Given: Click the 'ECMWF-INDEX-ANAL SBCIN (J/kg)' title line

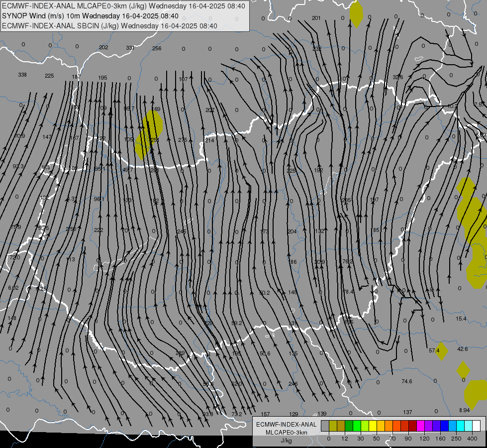Looking at the screenshot, I should point(109,26).
